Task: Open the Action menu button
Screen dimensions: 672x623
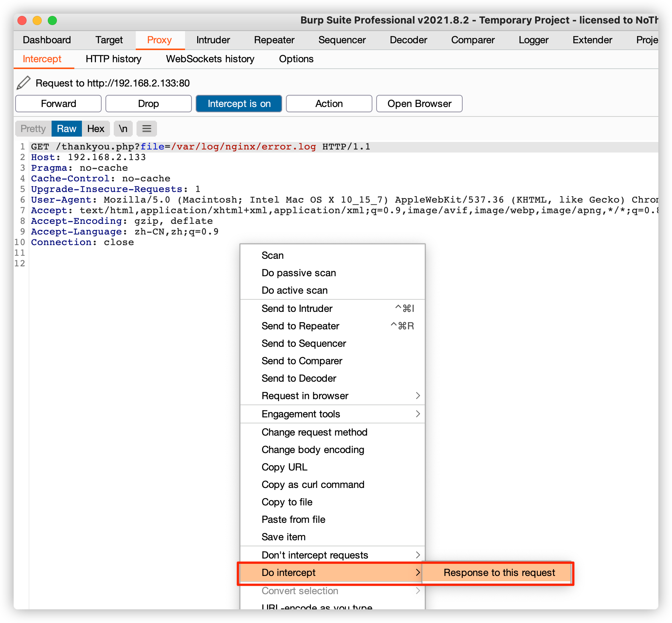Action: [329, 104]
